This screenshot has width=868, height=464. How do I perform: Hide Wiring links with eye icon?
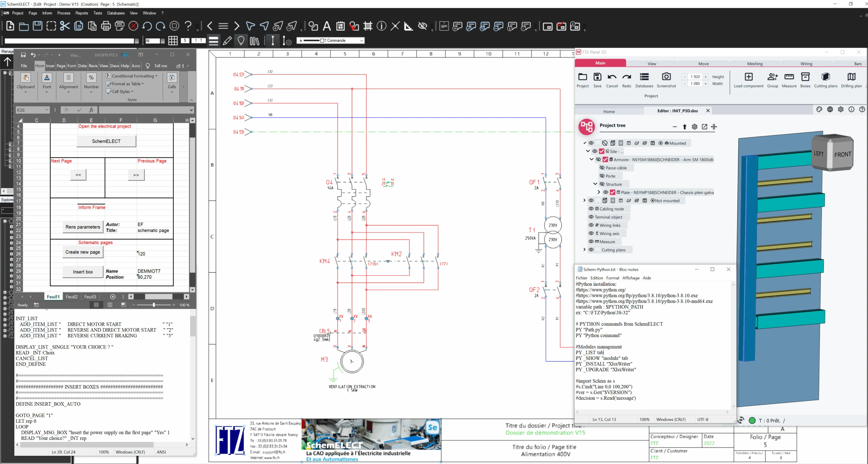pyautogui.click(x=591, y=225)
